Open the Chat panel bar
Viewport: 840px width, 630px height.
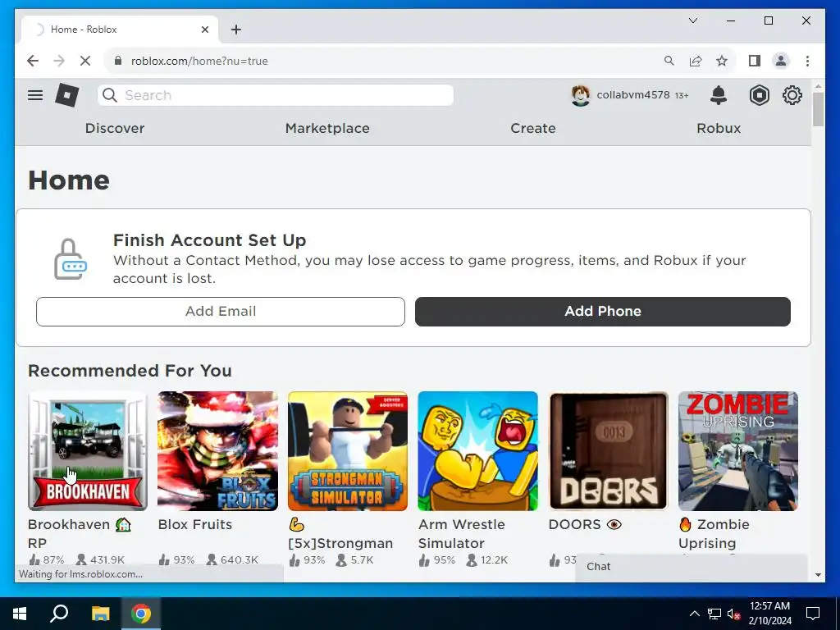coord(691,567)
